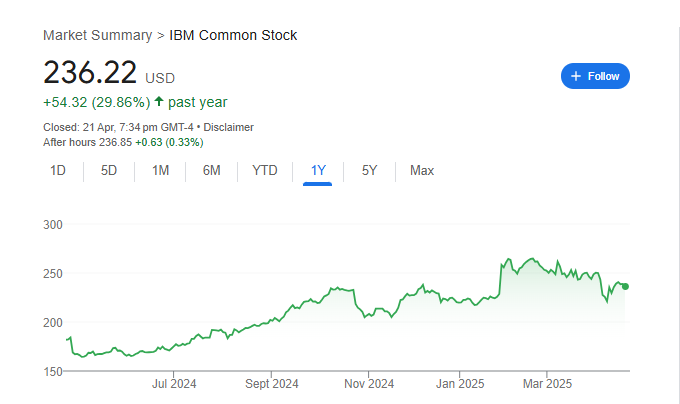Click the USD currency label

click(160, 78)
